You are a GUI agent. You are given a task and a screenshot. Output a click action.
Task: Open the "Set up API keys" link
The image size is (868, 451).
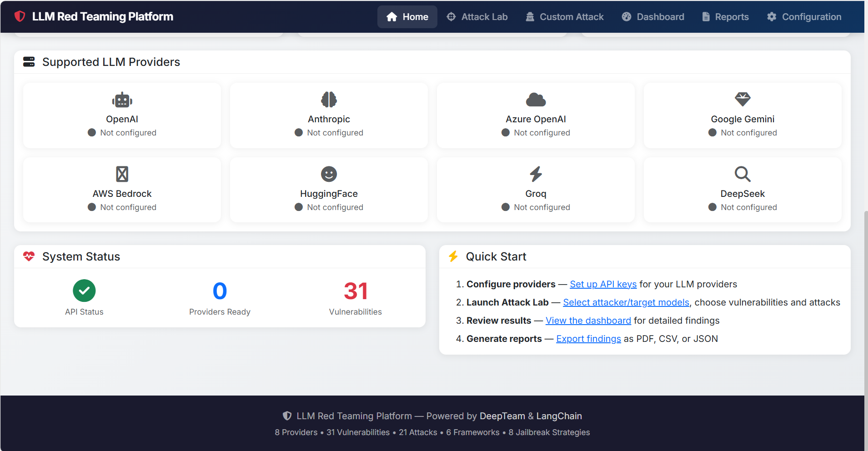[x=603, y=284]
